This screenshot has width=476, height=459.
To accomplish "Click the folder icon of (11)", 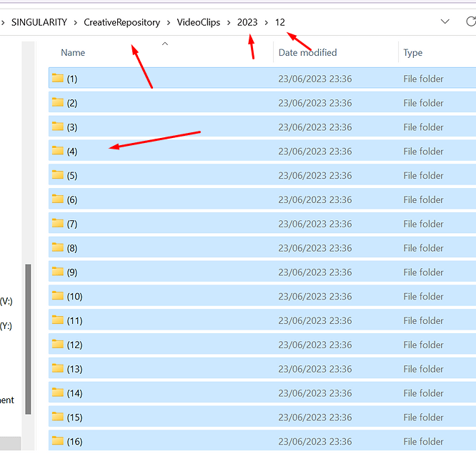I will 57,320.
